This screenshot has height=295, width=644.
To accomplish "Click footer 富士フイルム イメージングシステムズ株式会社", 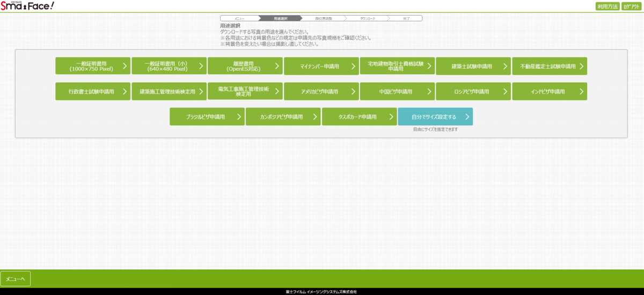I will 321,292.
